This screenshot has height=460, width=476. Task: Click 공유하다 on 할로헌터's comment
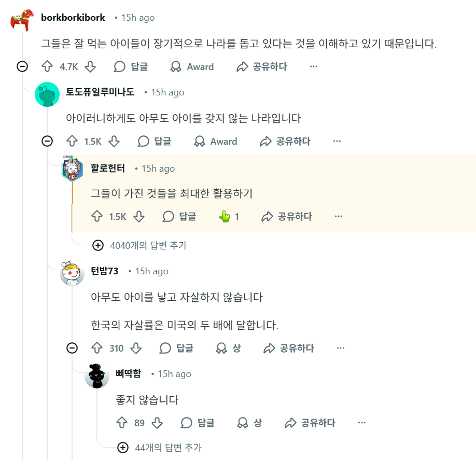tap(289, 216)
